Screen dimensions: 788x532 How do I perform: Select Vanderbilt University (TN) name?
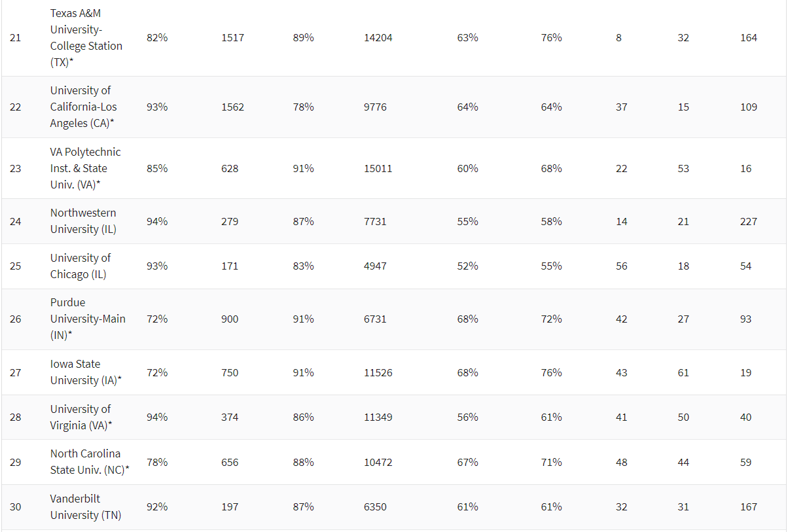(x=85, y=506)
